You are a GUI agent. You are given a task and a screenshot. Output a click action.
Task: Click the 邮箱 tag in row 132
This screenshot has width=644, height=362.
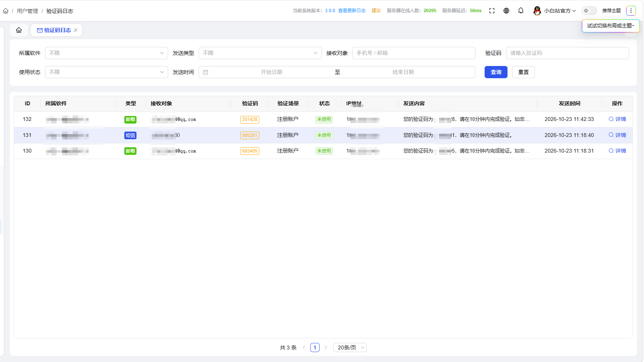(130, 119)
